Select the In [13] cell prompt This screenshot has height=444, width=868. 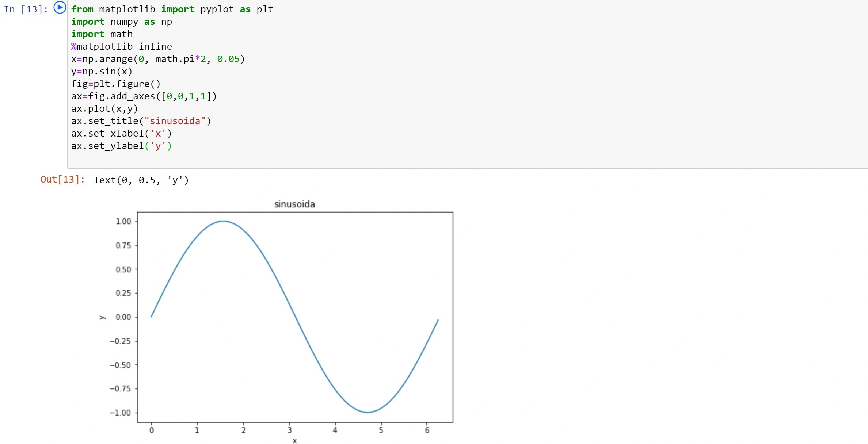pos(26,9)
